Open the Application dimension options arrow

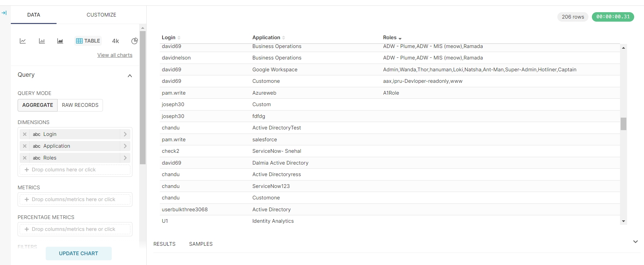click(125, 146)
